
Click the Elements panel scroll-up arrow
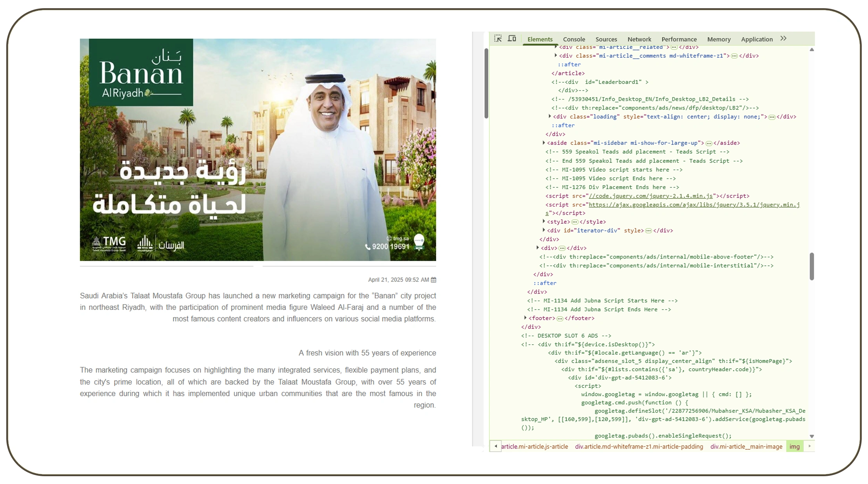click(812, 50)
